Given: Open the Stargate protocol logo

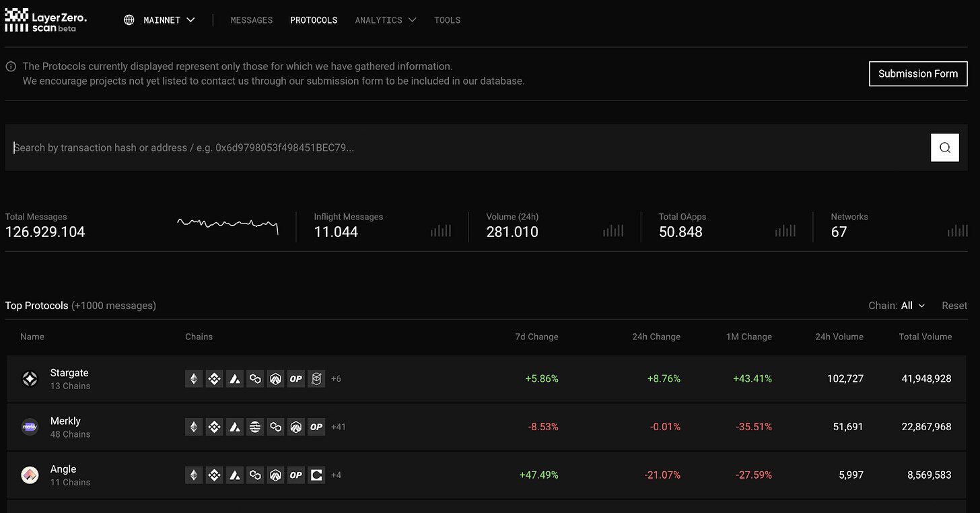Looking at the screenshot, I should [30, 378].
